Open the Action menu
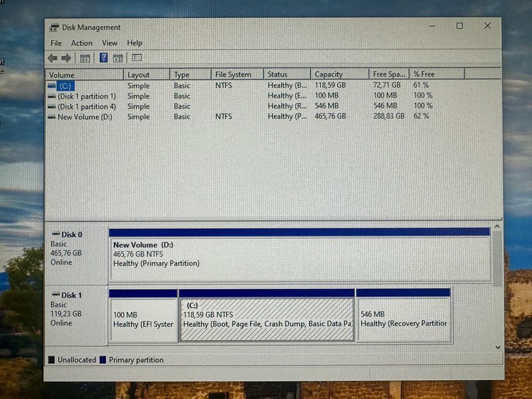This screenshot has width=532, height=399. pyautogui.click(x=82, y=43)
